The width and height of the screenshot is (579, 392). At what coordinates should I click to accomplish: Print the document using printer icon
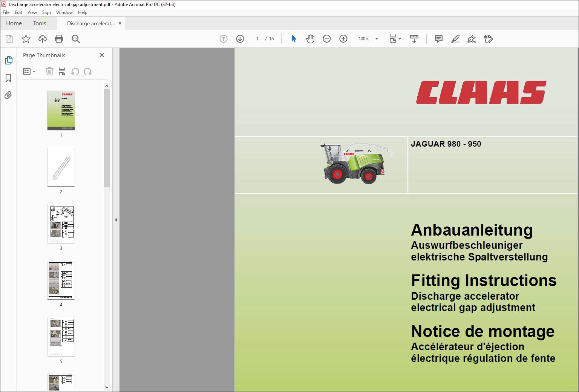[59, 39]
